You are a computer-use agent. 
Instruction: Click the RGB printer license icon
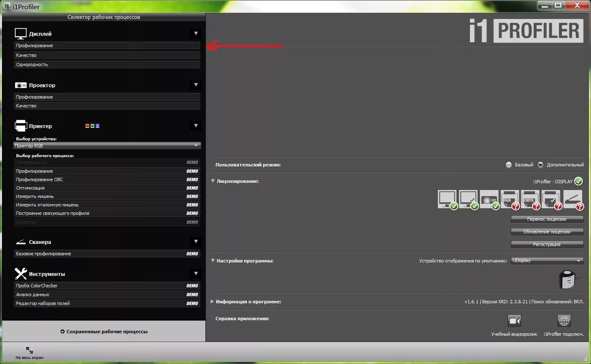(x=510, y=200)
